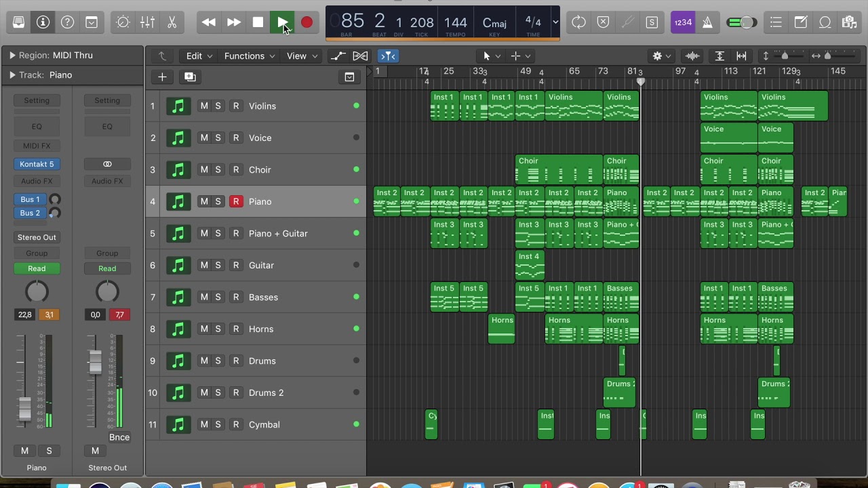This screenshot has height=488, width=868.
Task: Open the Library panel
Action: (x=19, y=22)
